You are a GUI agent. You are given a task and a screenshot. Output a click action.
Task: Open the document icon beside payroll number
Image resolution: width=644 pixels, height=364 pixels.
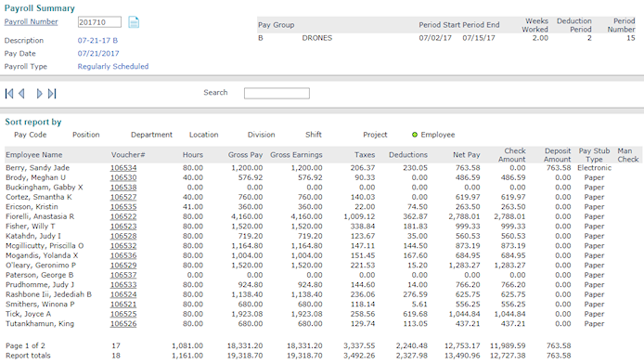(134, 22)
